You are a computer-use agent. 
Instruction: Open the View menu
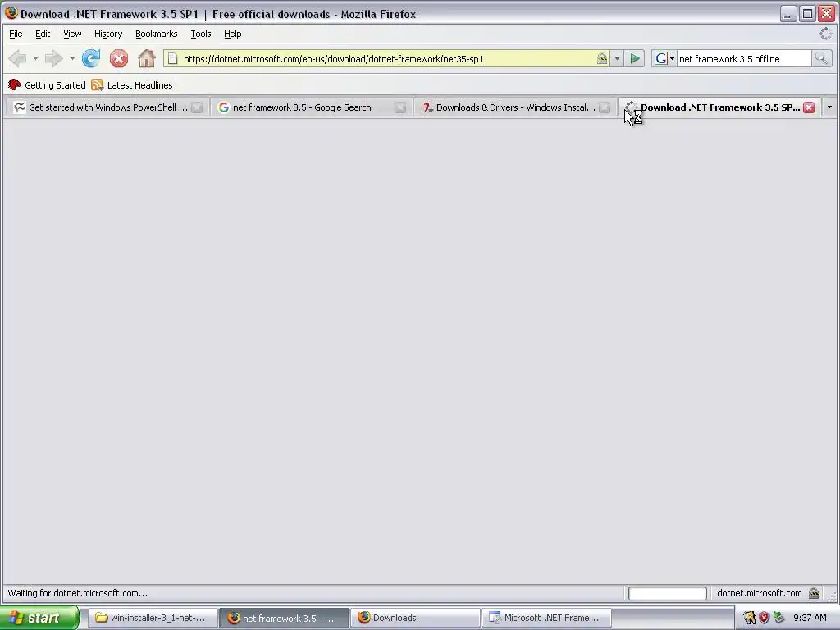coord(72,34)
